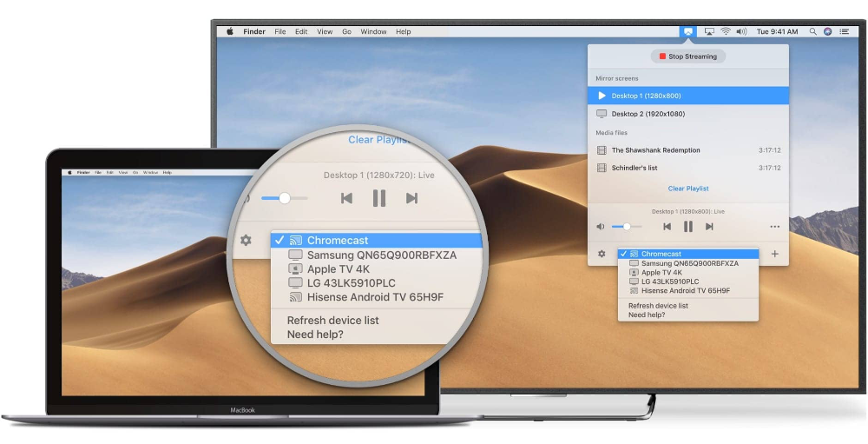
Task: Open the AirPlay icon in the TV menu bar
Action: pyautogui.click(x=709, y=31)
